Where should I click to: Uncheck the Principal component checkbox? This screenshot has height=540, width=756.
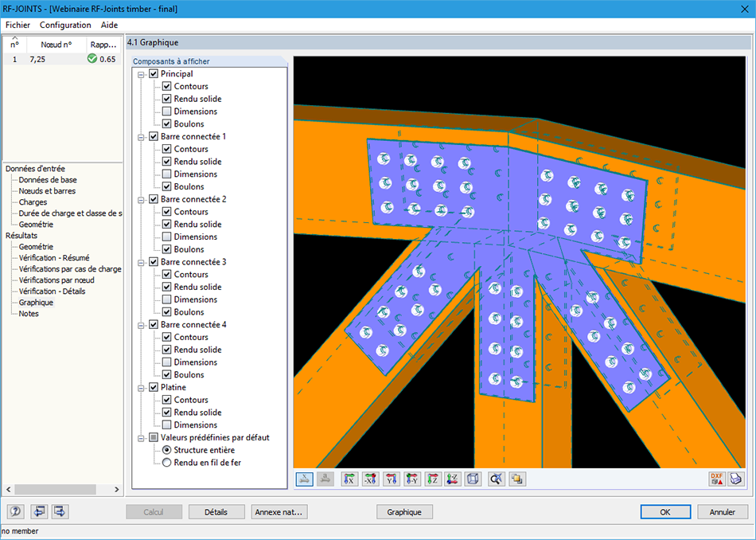click(x=154, y=74)
